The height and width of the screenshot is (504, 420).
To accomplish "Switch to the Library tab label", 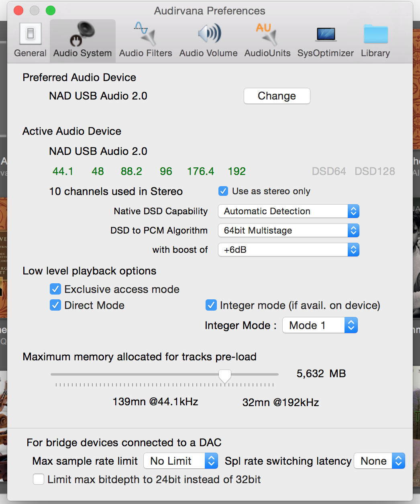I will pos(375,53).
